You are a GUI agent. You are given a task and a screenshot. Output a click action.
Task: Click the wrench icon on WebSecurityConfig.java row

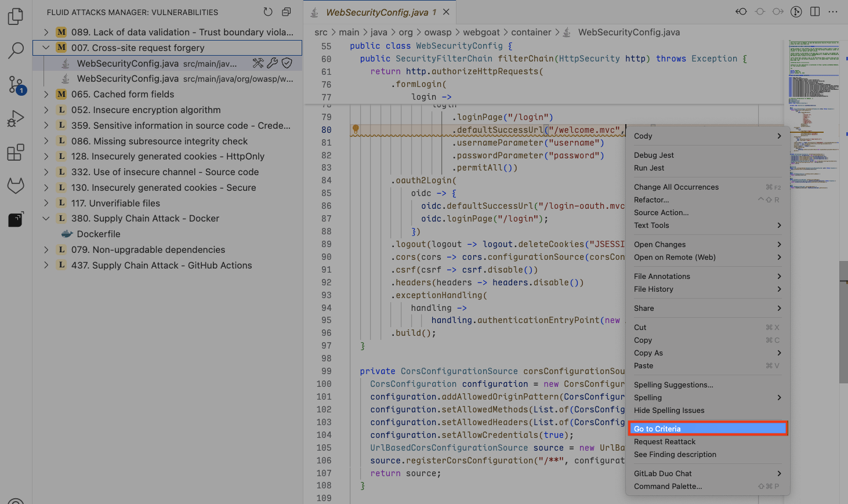coord(272,63)
